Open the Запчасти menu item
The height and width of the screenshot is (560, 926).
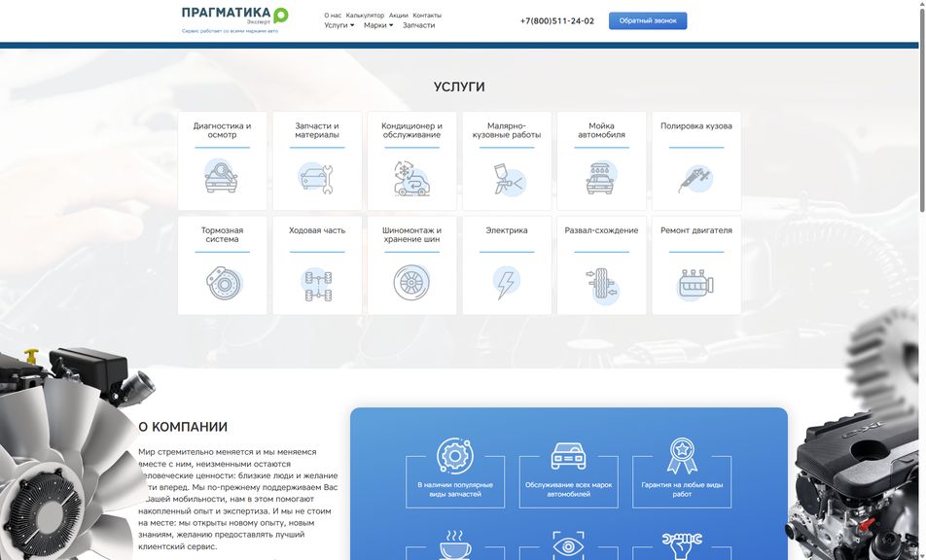(x=418, y=25)
